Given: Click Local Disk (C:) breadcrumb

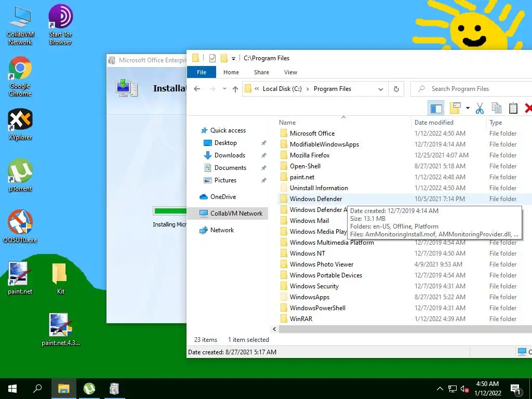Looking at the screenshot, I should point(282,89).
